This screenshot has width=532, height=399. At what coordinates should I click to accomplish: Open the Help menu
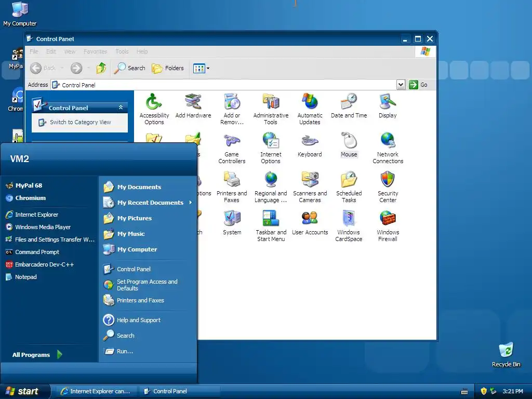[x=142, y=51]
